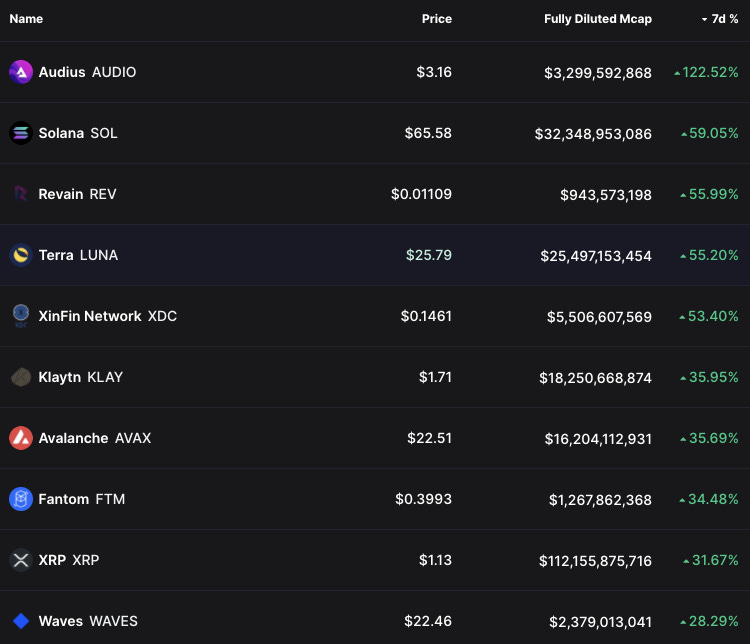
Task: Select the 122.52% weekly change
Action: click(706, 72)
